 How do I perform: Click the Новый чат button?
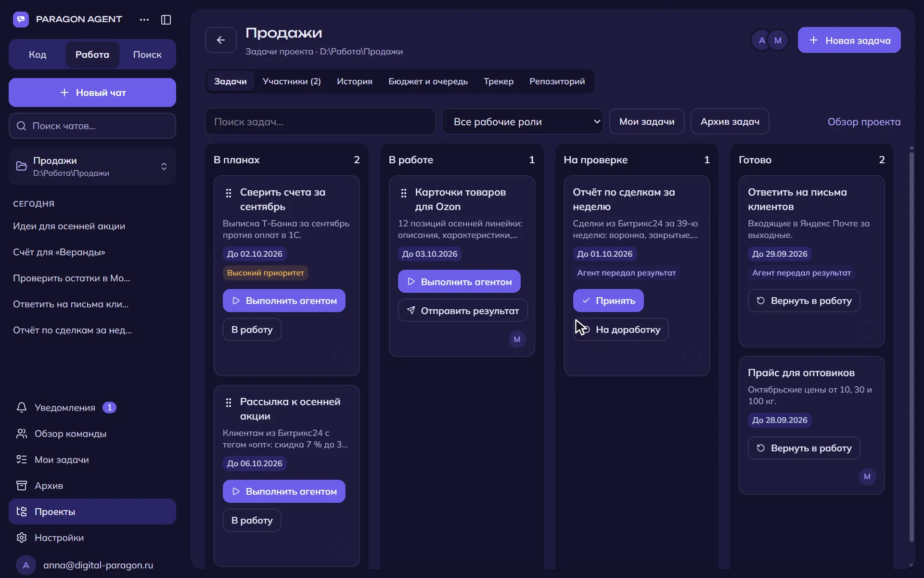point(92,92)
